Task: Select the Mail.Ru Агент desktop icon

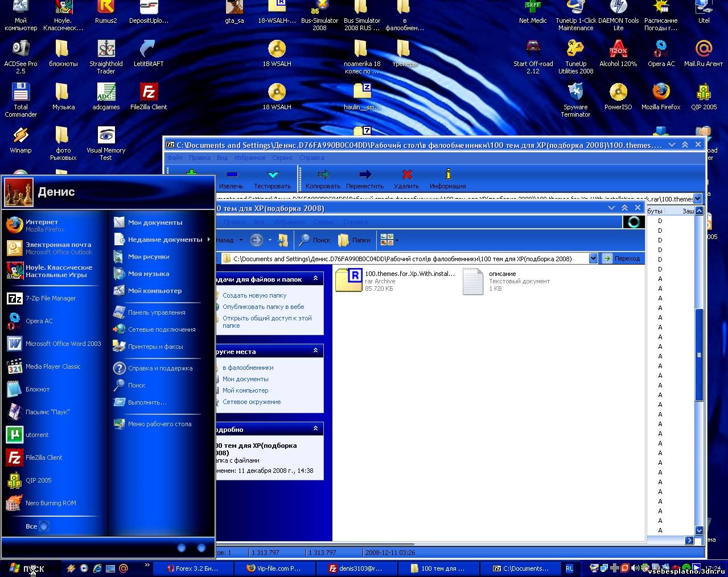Action: (704, 53)
